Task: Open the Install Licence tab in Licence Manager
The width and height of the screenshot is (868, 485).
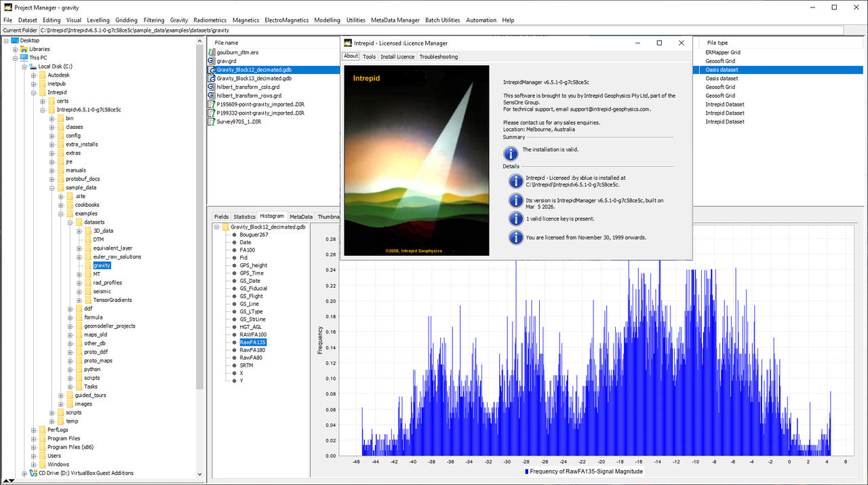Action: click(397, 57)
